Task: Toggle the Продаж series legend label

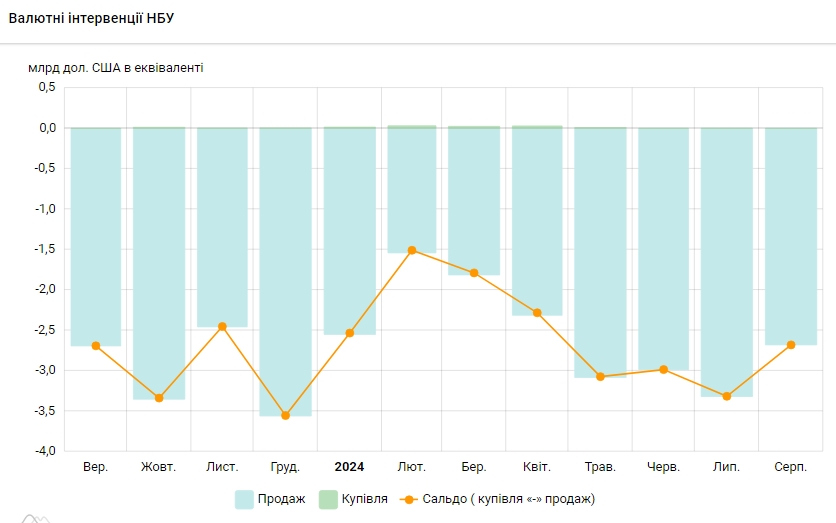Action: pyautogui.click(x=282, y=498)
